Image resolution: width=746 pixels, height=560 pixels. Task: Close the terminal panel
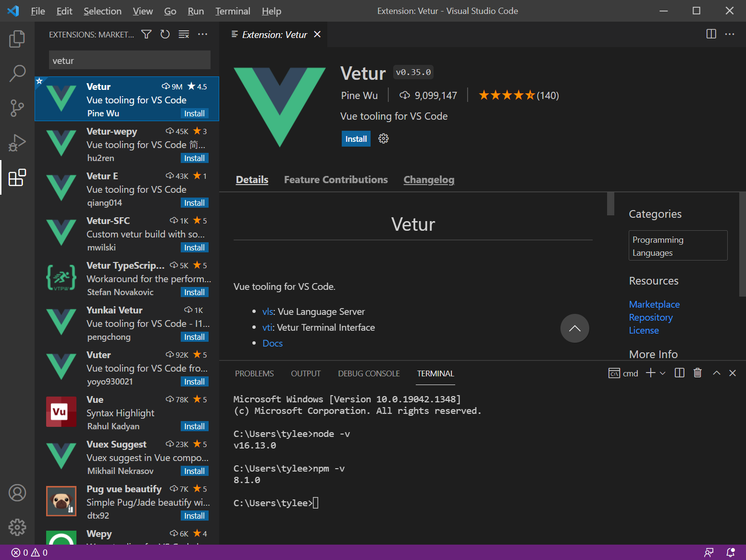[733, 373]
